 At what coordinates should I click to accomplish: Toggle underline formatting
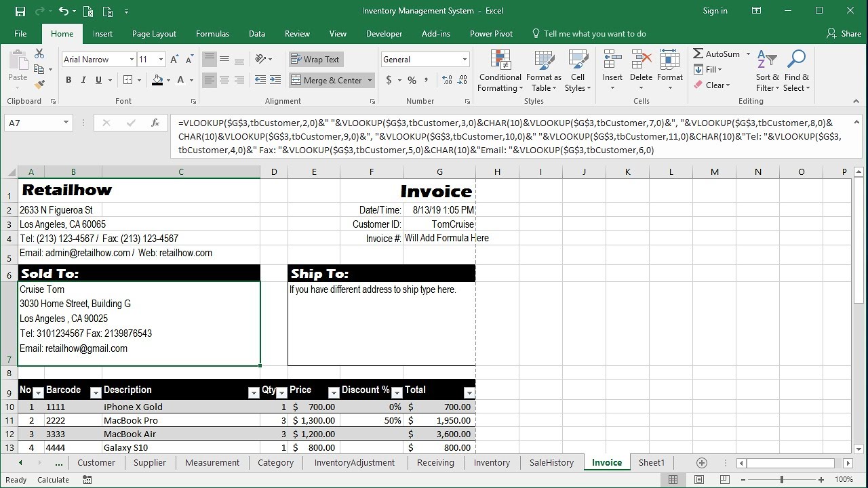(x=98, y=80)
